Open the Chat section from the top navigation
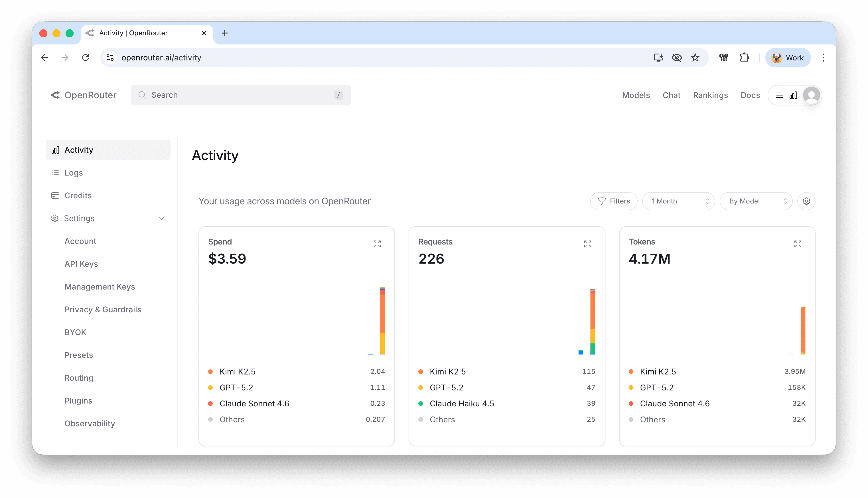This screenshot has width=868, height=497. 671,95
